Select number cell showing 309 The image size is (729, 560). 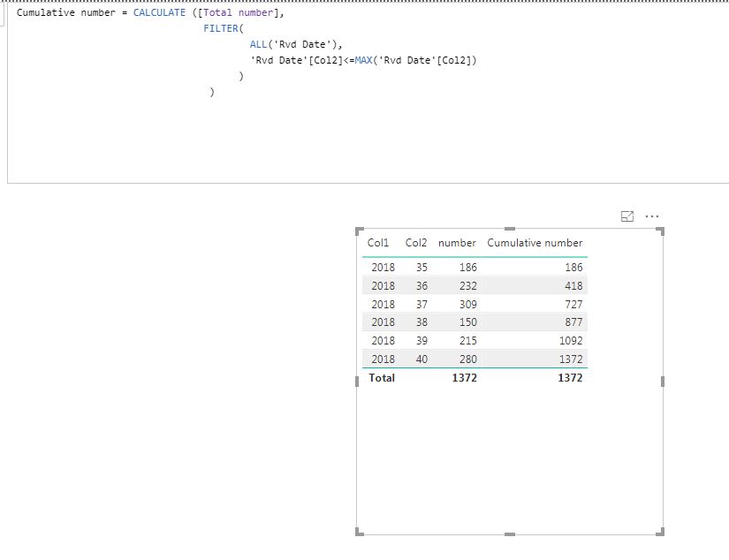468,305
